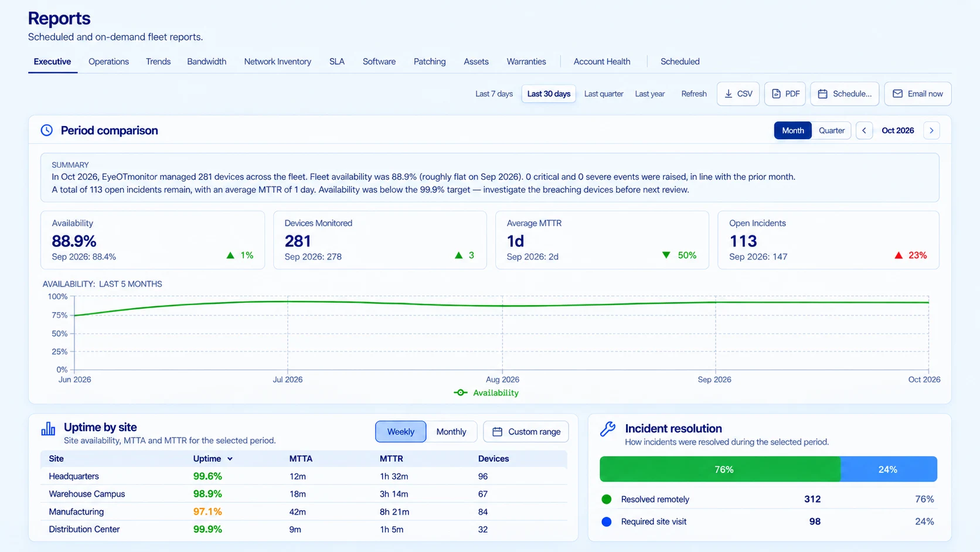Select the Month comparison toggle
The image size is (980, 552).
point(793,130)
